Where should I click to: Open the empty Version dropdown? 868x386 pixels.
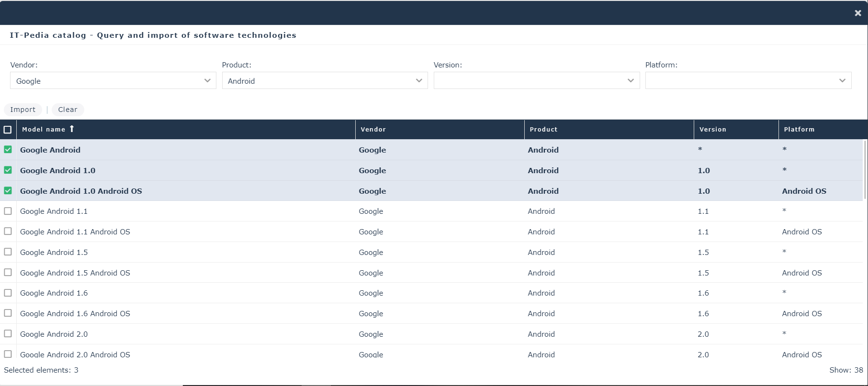(536, 81)
